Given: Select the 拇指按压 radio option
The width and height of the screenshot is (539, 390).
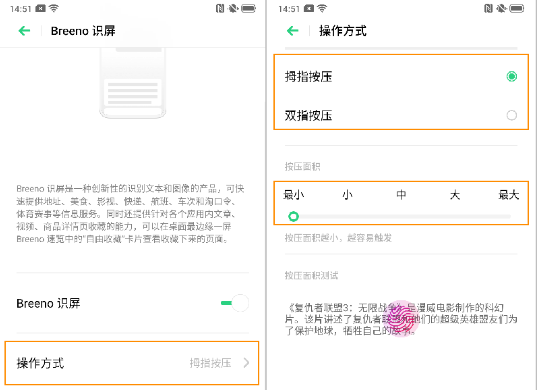Looking at the screenshot, I should pyautogui.click(x=512, y=76).
